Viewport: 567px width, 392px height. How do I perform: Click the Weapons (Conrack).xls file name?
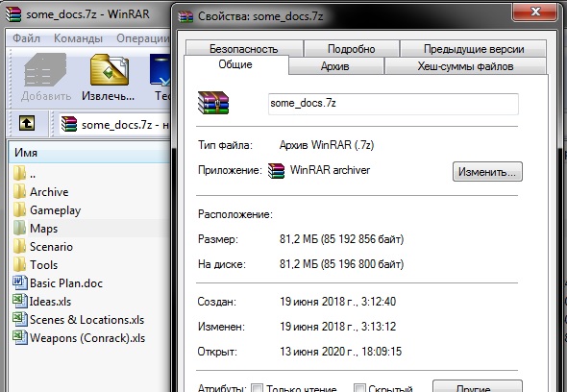click(87, 338)
